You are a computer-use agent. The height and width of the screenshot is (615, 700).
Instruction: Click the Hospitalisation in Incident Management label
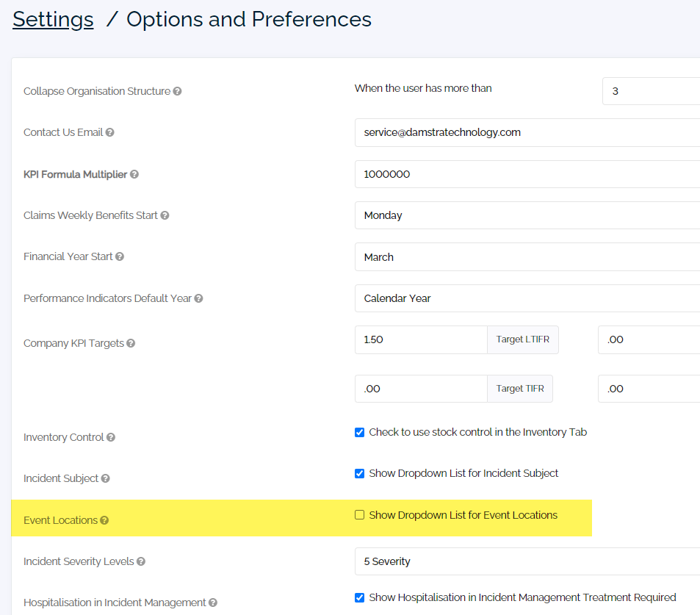[x=115, y=603]
